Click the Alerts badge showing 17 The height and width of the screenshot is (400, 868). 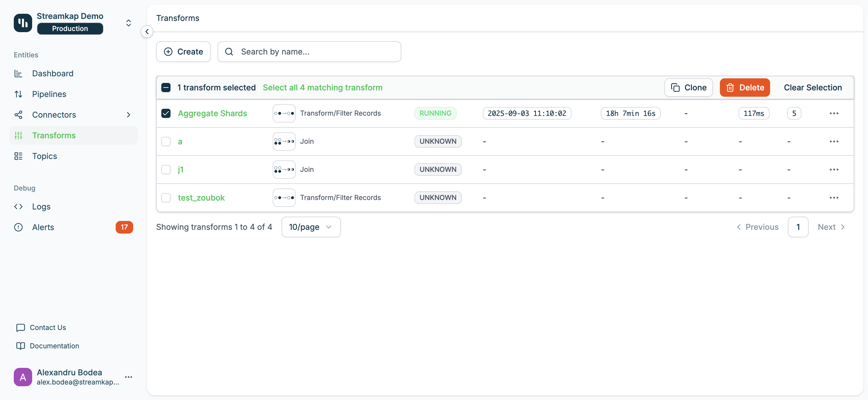click(124, 227)
